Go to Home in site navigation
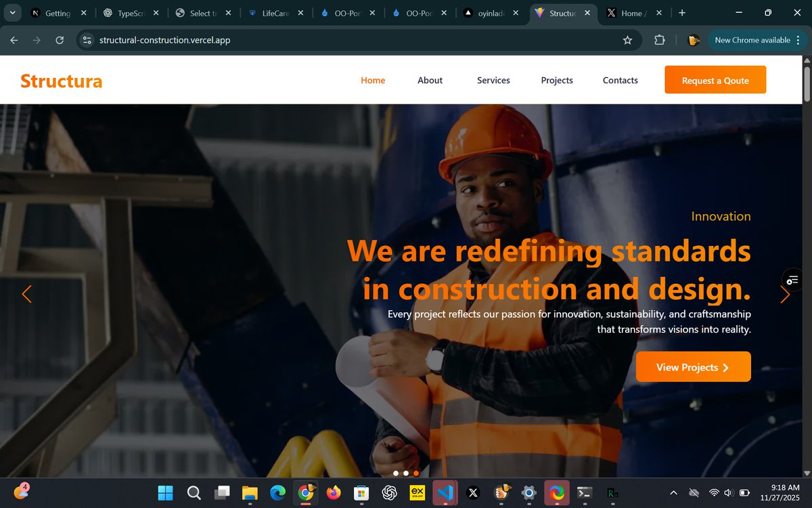Viewport: 812px width, 508px height. click(x=373, y=80)
